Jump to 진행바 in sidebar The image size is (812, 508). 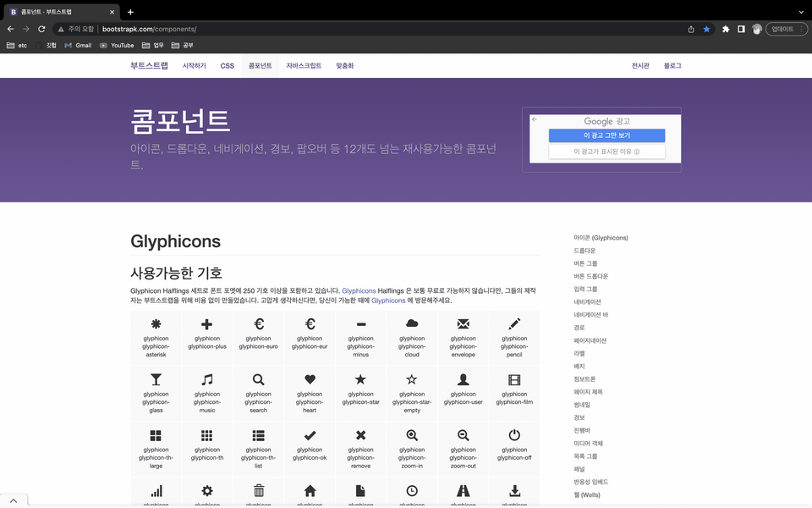582,430
